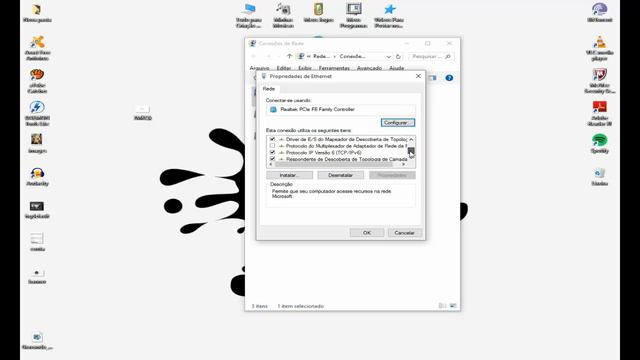
Task: Open the Arquivo menu
Action: pyautogui.click(x=260, y=68)
